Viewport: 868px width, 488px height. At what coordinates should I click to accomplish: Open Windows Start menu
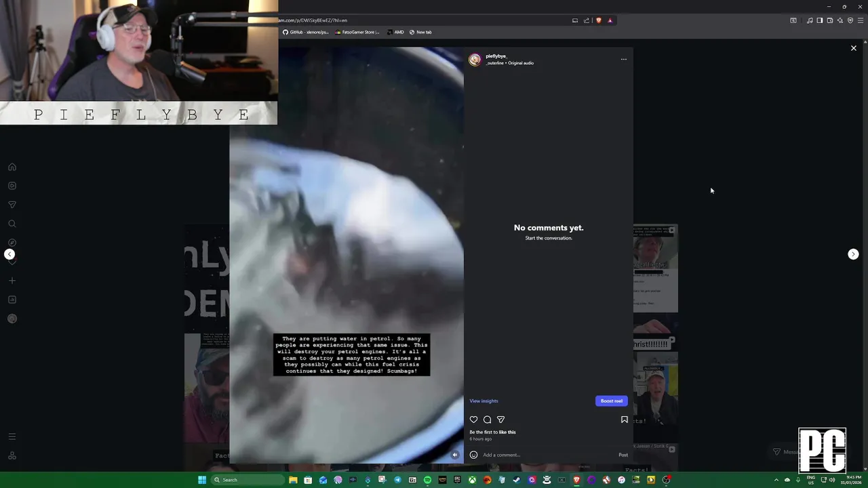point(202,480)
